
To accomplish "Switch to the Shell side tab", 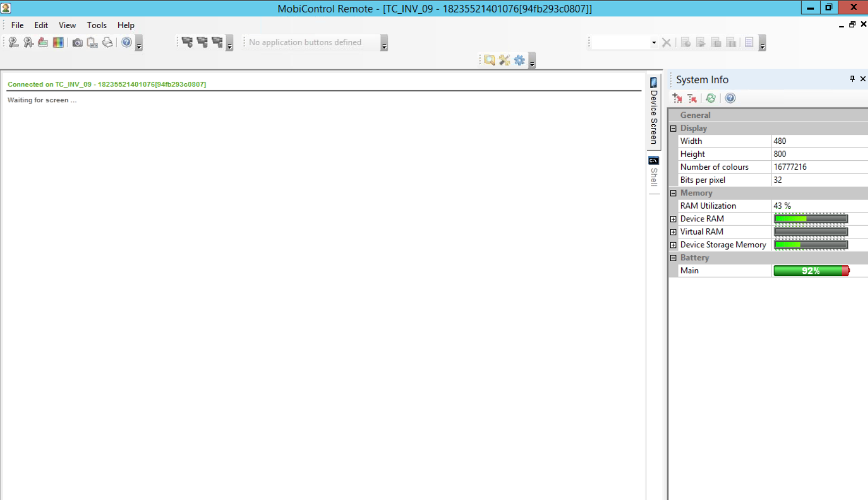I will 654,173.
